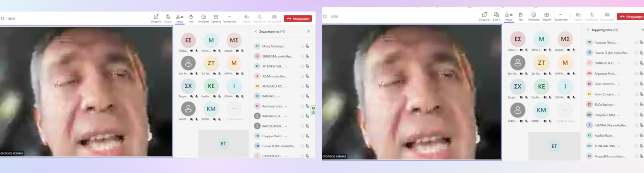Open Συνομιλία chat in the left meeting window
This screenshot has width=644, height=173.
coord(156,18)
